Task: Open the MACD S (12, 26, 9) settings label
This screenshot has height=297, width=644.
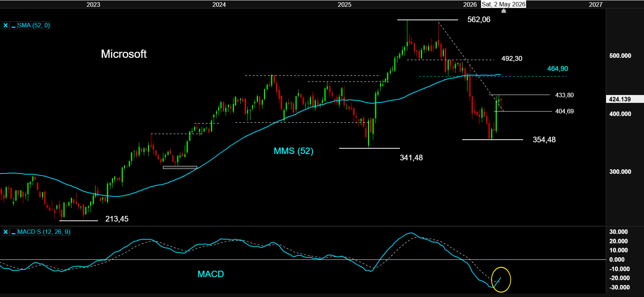Action: 44,232
